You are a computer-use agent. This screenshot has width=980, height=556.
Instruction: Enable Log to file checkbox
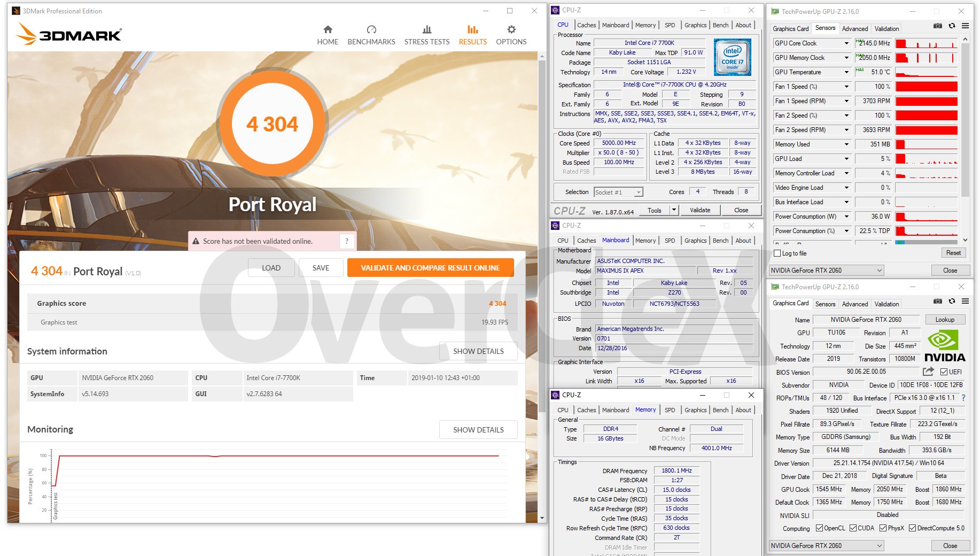(777, 253)
